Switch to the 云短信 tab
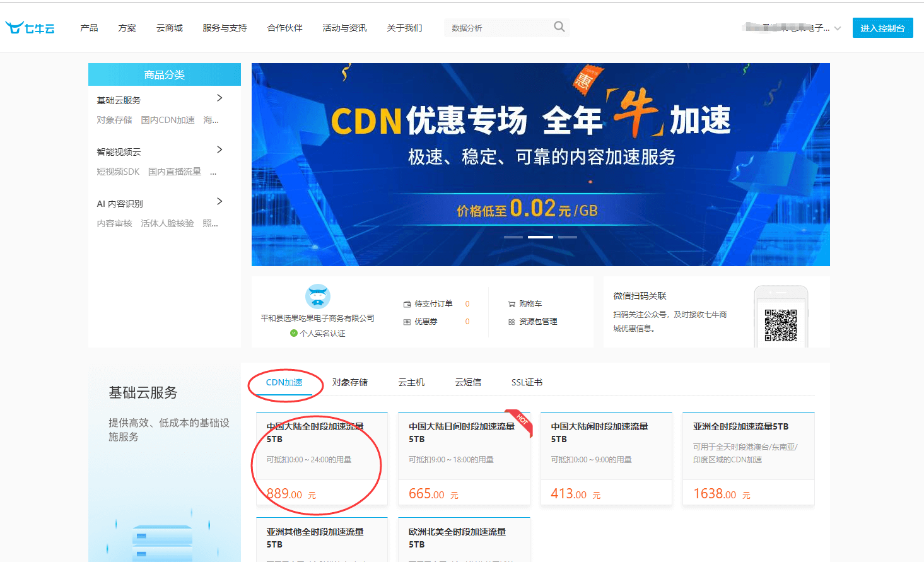The height and width of the screenshot is (562, 924). coord(468,382)
